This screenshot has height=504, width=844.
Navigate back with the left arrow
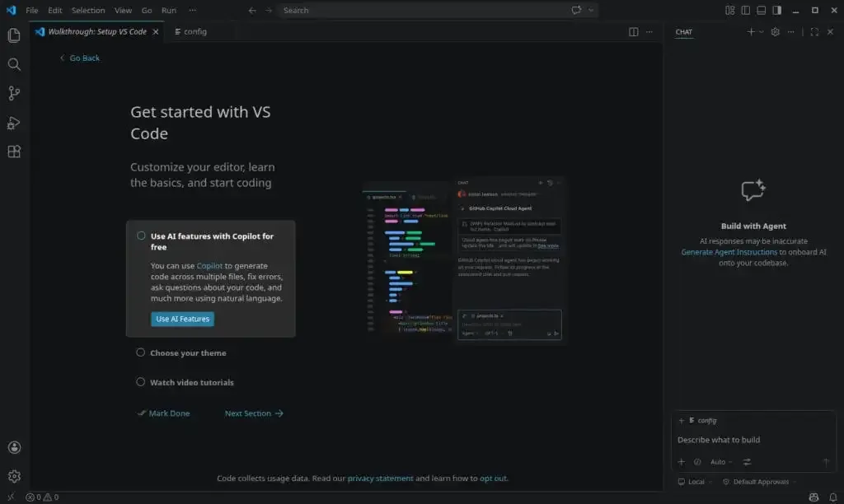point(252,10)
